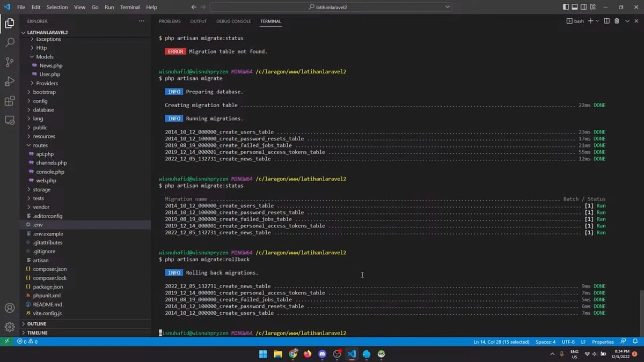The width and height of the screenshot is (644, 362).
Task: Open Explorer's Views and More Actions ellipsis
Action: [142, 21]
